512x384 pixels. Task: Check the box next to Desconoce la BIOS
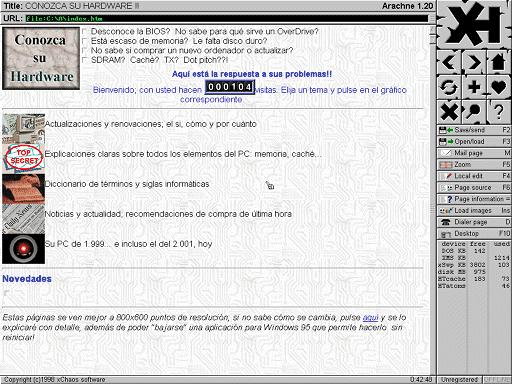(85, 31)
